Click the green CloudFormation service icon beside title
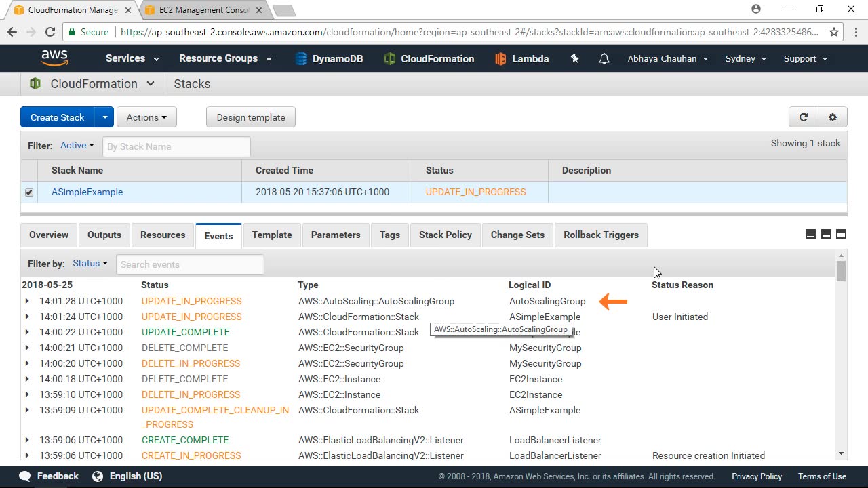The width and height of the screenshot is (868, 488). (35, 84)
